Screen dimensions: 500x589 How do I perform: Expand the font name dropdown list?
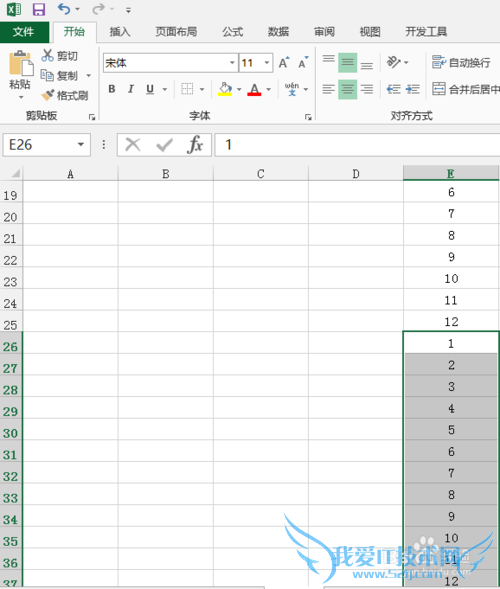click(x=232, y=63)
